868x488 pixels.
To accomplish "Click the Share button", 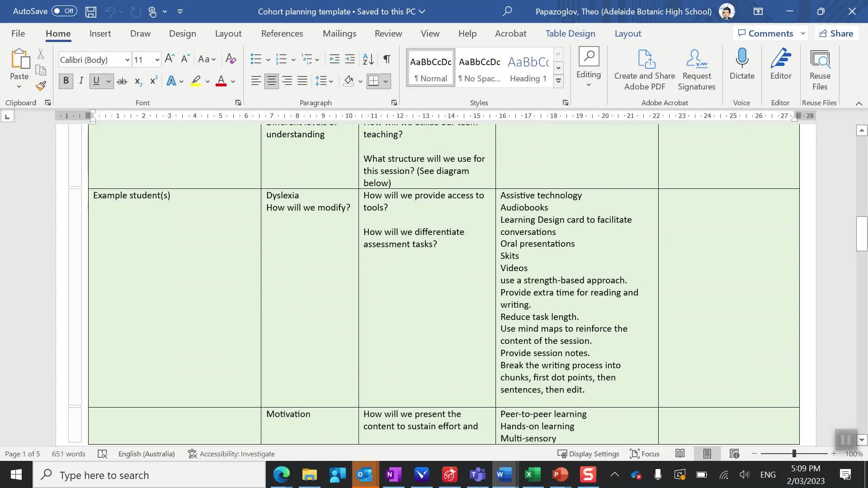I will point(836,33).
